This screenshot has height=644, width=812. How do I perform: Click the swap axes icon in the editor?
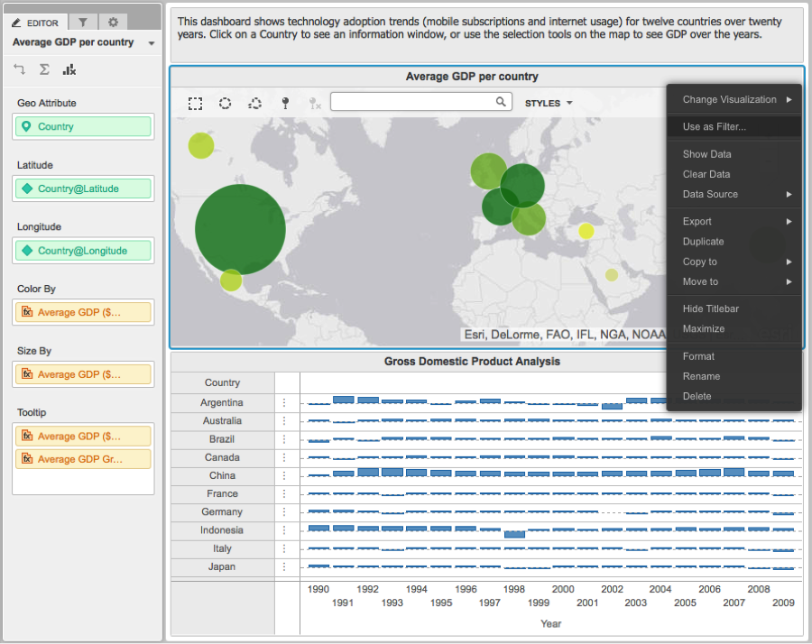pos(20,69)
